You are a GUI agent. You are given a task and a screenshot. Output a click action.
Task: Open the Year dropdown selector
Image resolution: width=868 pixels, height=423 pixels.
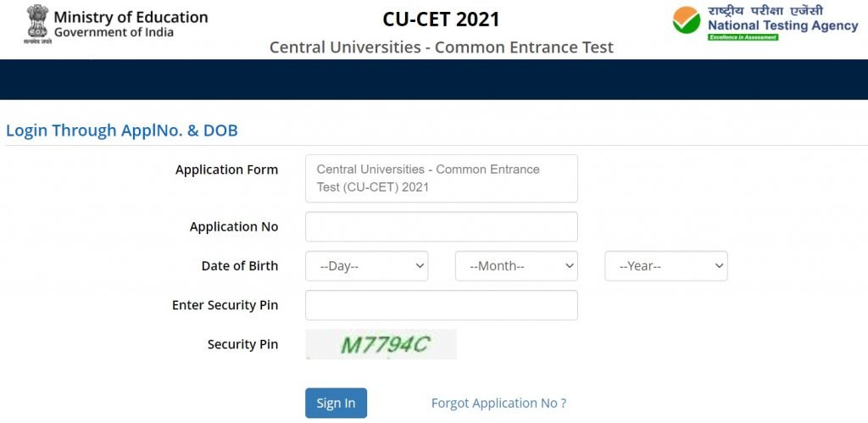click(665, 266)
